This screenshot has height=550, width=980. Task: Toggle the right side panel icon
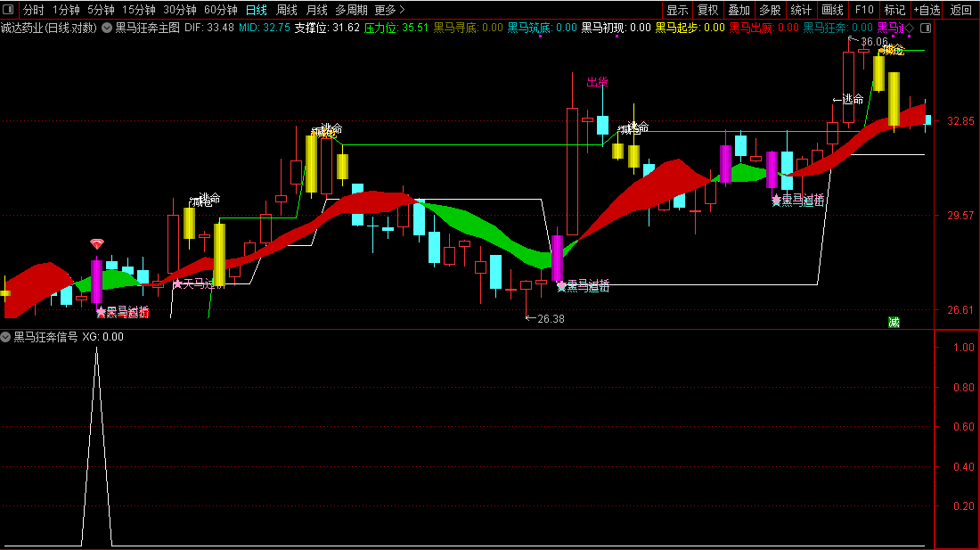(x=926, y=29)
